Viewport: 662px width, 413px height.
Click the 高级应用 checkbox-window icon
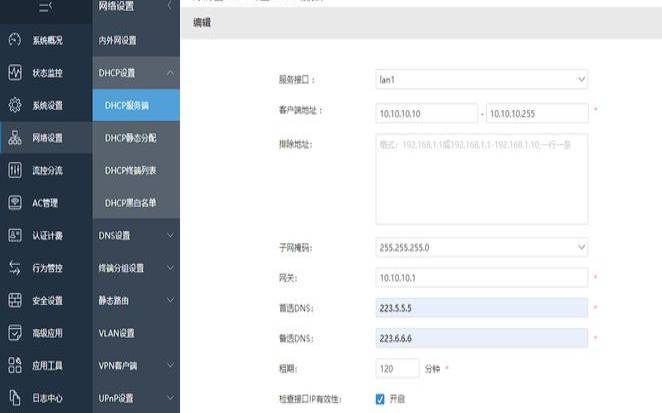[x=15, y=333]
